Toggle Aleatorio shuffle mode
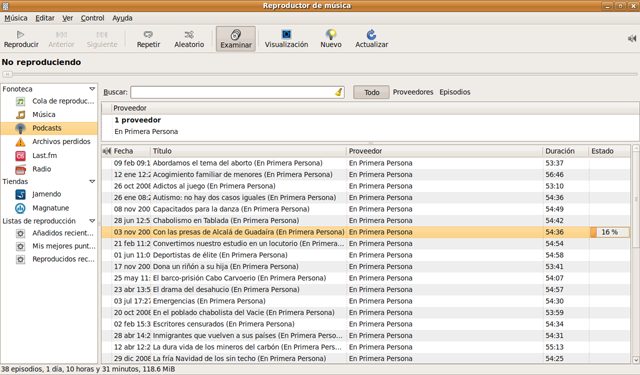Image resolution: width=640 pixels, height=375 pixels. click(189, 39)
